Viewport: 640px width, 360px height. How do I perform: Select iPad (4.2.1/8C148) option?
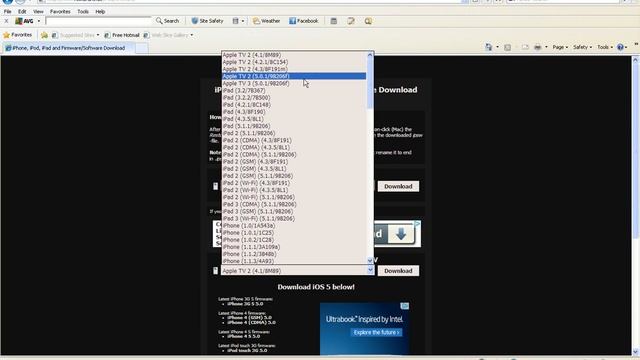[x=294, y=104]
